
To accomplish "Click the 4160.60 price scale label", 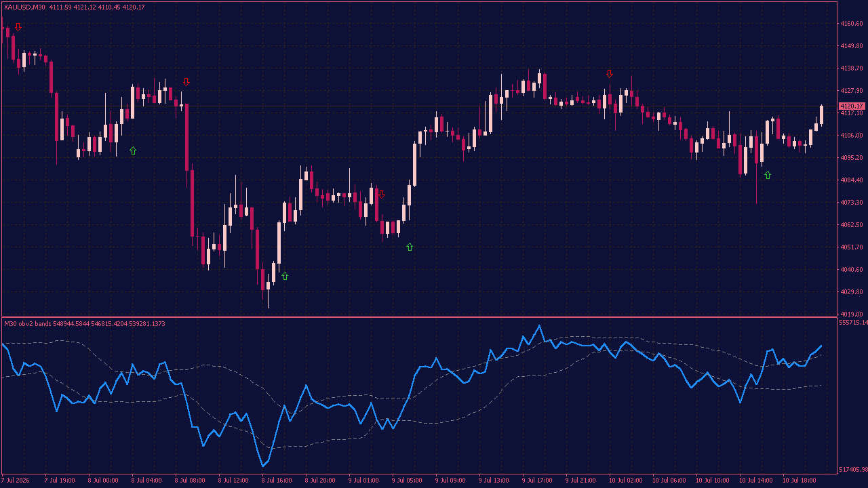I will click(851, 24).
